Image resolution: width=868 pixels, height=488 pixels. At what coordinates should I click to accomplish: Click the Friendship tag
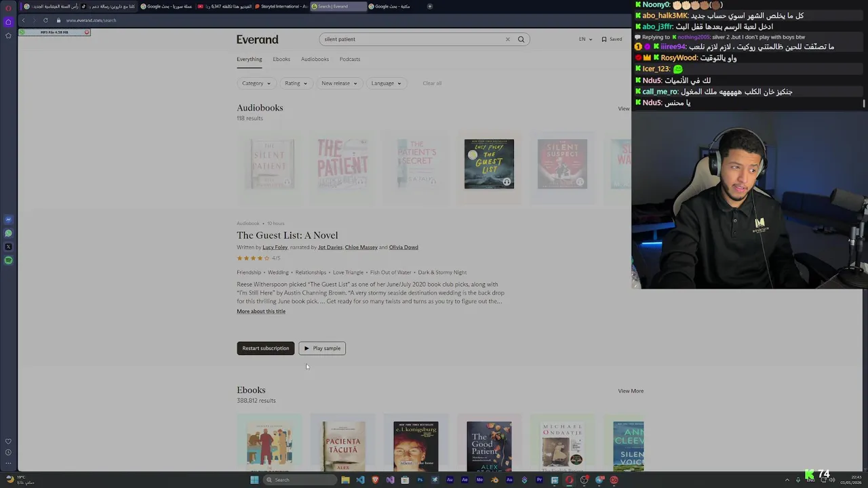point(249,272)
